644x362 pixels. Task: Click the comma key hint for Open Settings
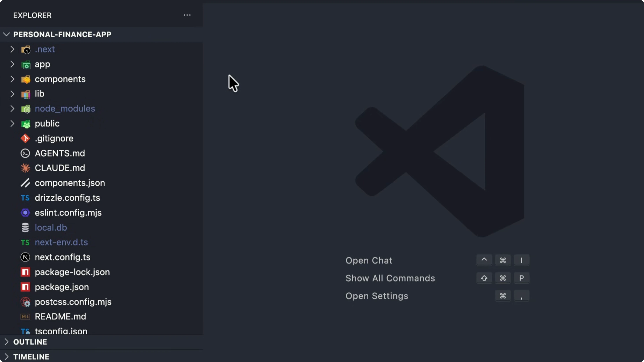pos(521,296)
